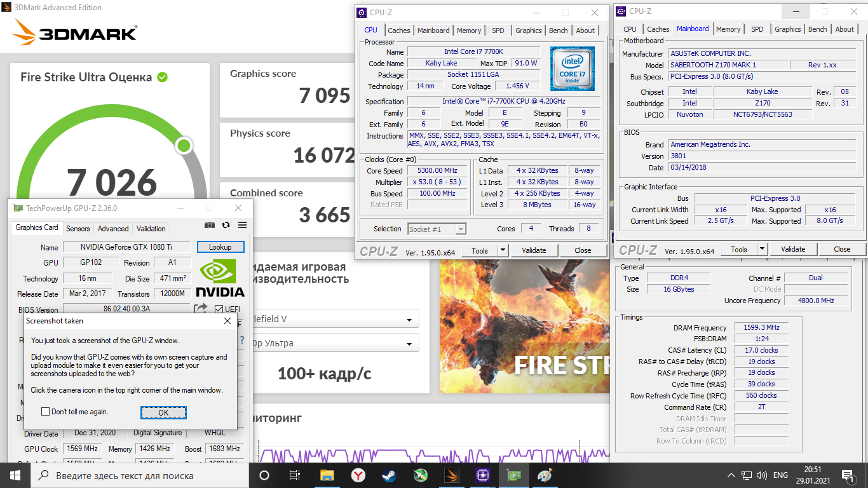Viewport: 868px width, 488px height.
Task: Open the GPU-Z hamburger menu
Action: 242,225
